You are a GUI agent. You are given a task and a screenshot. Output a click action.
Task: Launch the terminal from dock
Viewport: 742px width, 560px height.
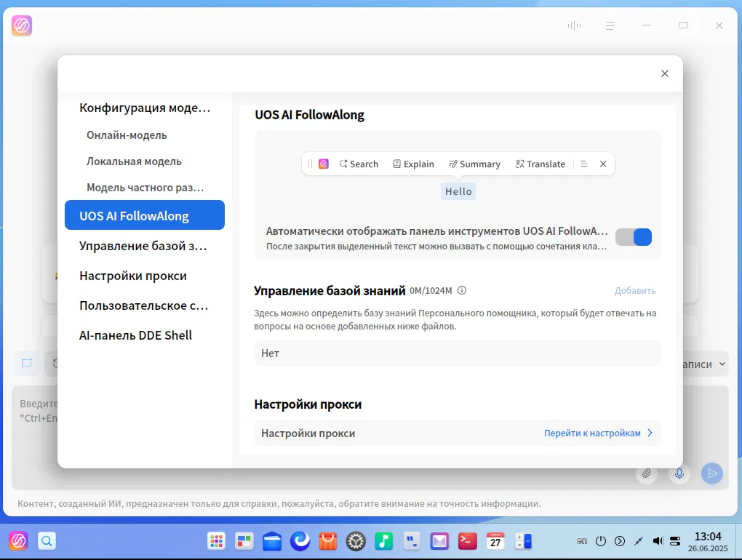(468, 541)
